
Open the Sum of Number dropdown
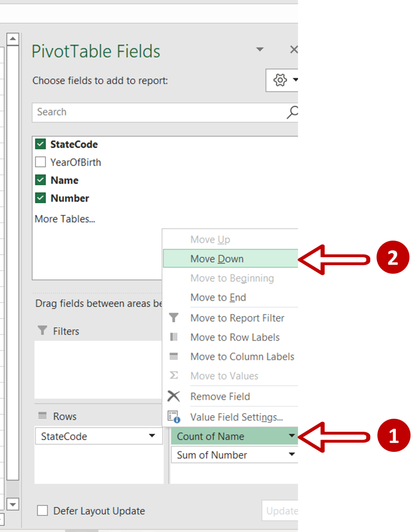292,455
